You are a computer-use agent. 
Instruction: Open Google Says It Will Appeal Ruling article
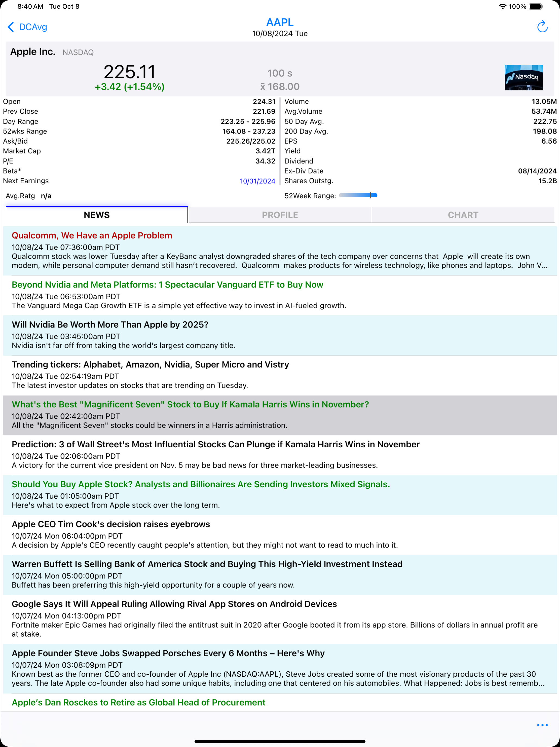pos(280,619)
